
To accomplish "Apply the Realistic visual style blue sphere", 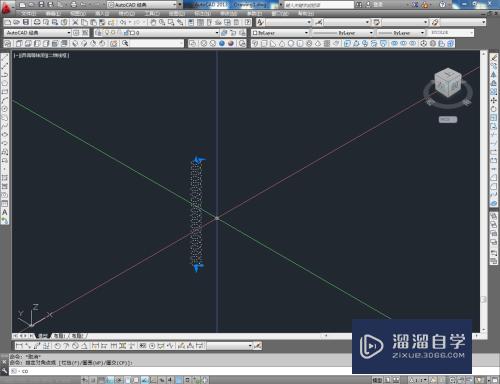I will pyautogui.click(x=222, y=43).
